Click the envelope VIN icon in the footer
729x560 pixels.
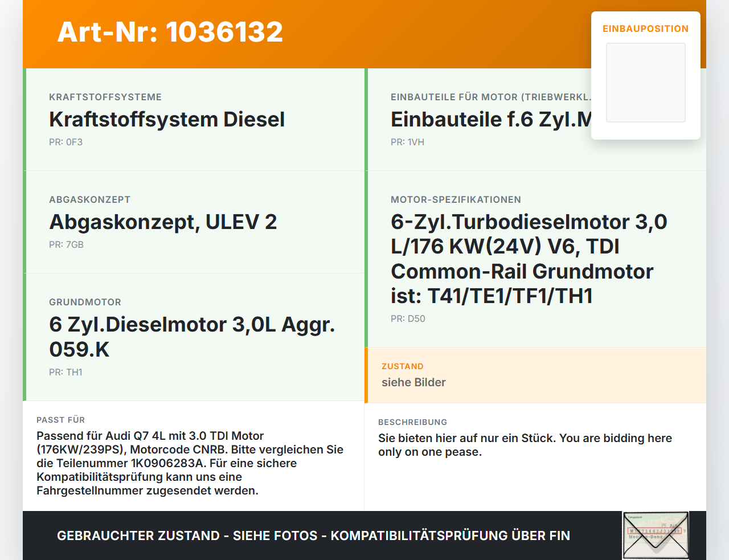656,536
